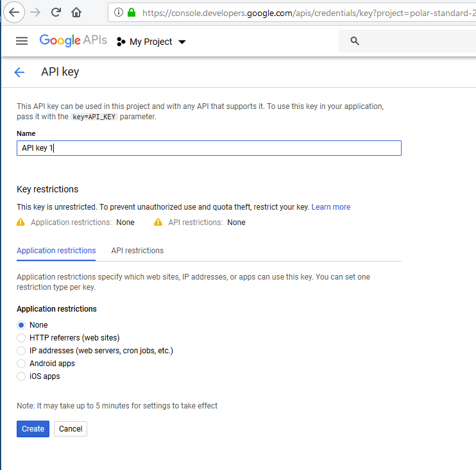The width and height of the screenshot is (476, 470).
Task: Open the Application restrictions tab
Action: point(56,251)
